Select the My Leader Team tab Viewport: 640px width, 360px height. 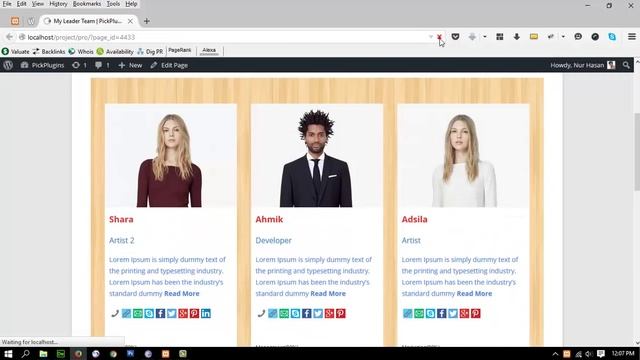click(x=87, y=21)
